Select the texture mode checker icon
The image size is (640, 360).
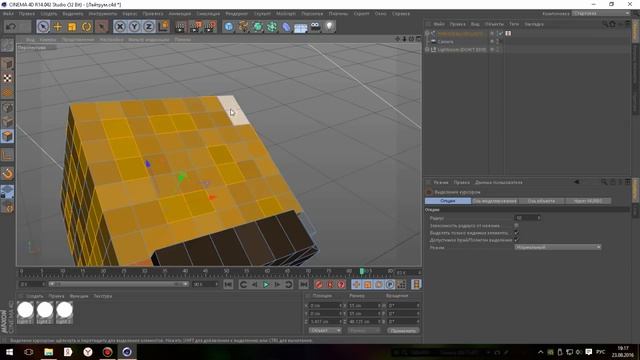(7, 78)
